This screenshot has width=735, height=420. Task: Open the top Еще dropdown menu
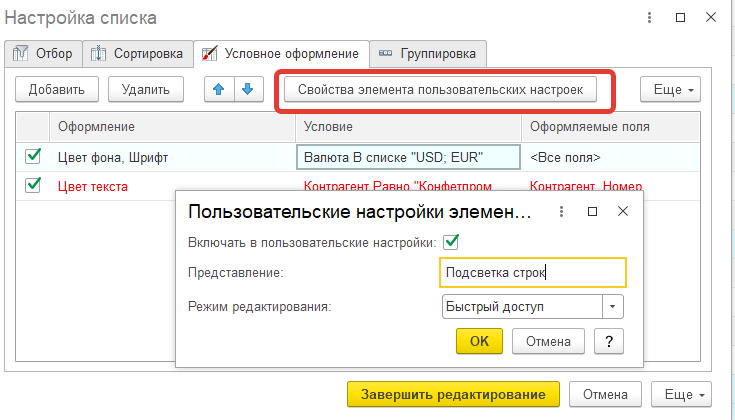[670, 89]
